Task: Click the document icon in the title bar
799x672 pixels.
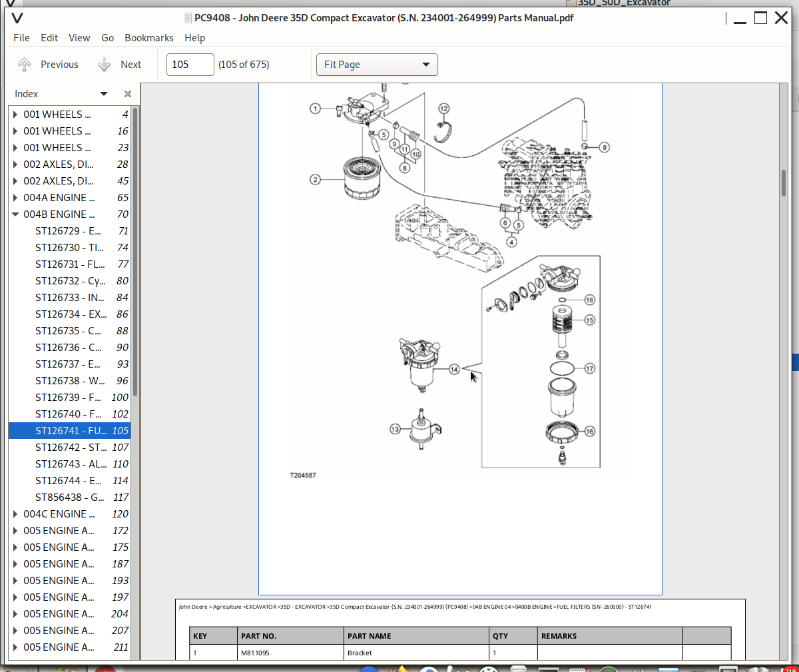Action: click(187, 18)
